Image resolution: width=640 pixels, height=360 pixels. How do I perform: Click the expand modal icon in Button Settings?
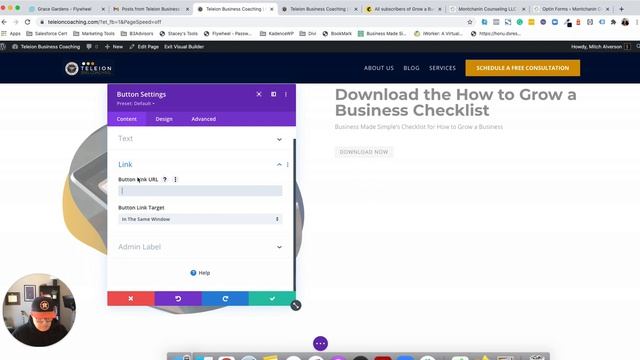[x=273, y=94]
